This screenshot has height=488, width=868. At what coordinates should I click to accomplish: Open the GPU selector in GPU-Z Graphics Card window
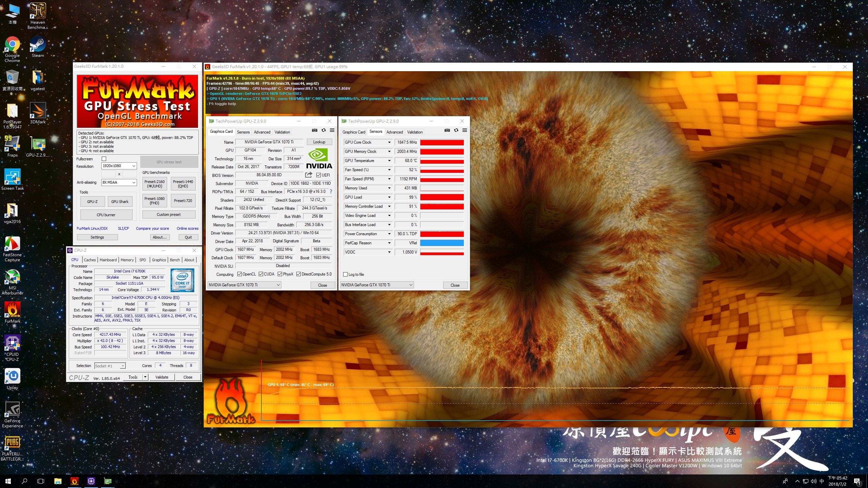(244, 285)
